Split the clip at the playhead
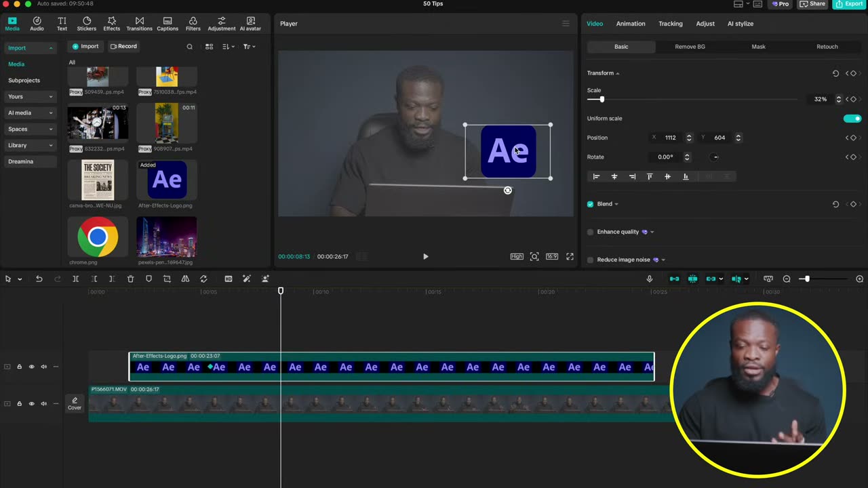 pos(75,279)
